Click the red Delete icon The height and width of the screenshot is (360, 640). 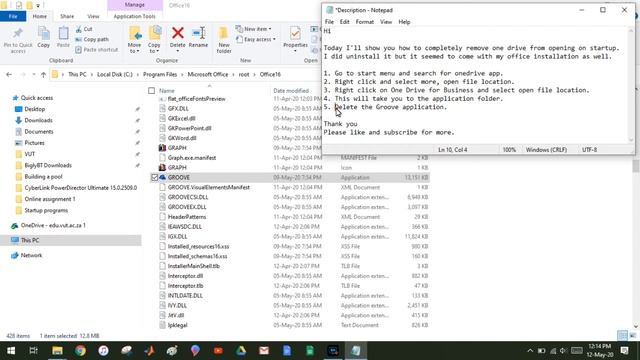point(178,33)
